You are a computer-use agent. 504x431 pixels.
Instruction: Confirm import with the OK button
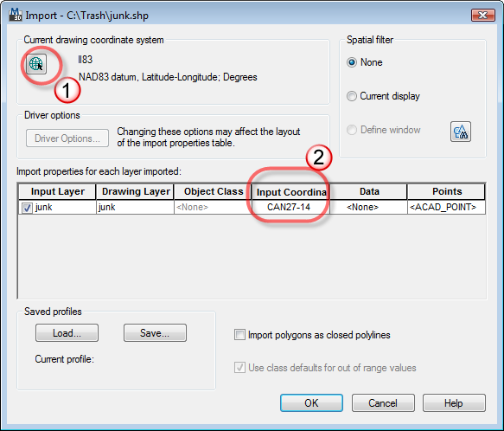[311, 402]
